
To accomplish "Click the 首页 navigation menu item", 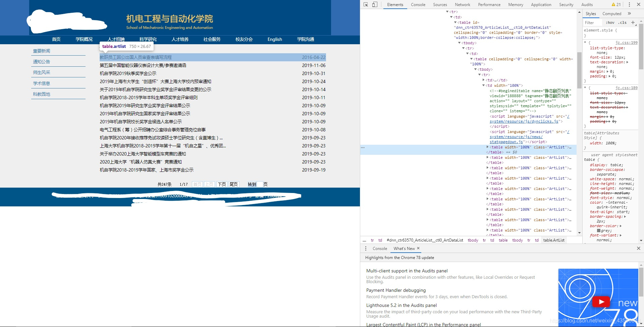I will (x=56, y=39).
